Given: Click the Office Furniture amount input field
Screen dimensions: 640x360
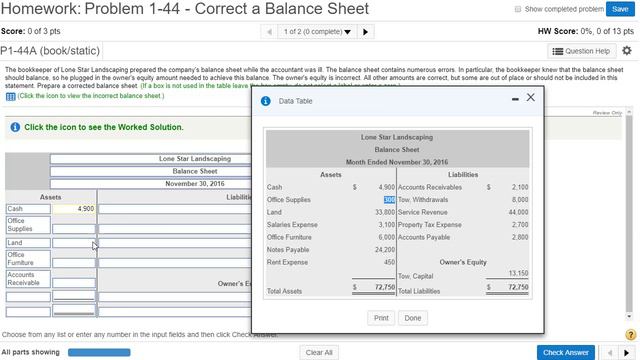Looking at the screenshot, I should click(74, 263).
